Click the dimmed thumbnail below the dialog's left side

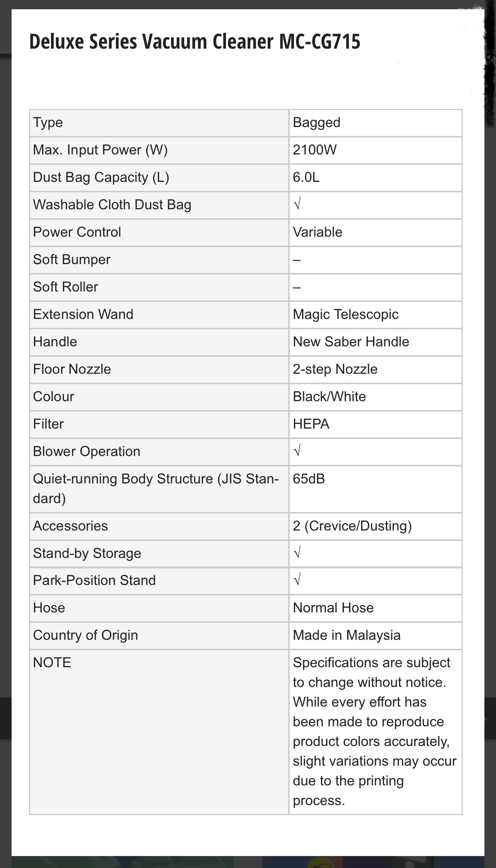[x=122, y=861]
